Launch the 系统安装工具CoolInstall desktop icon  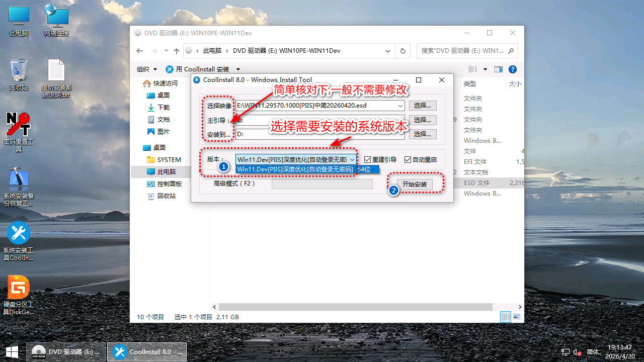[19, 241]
